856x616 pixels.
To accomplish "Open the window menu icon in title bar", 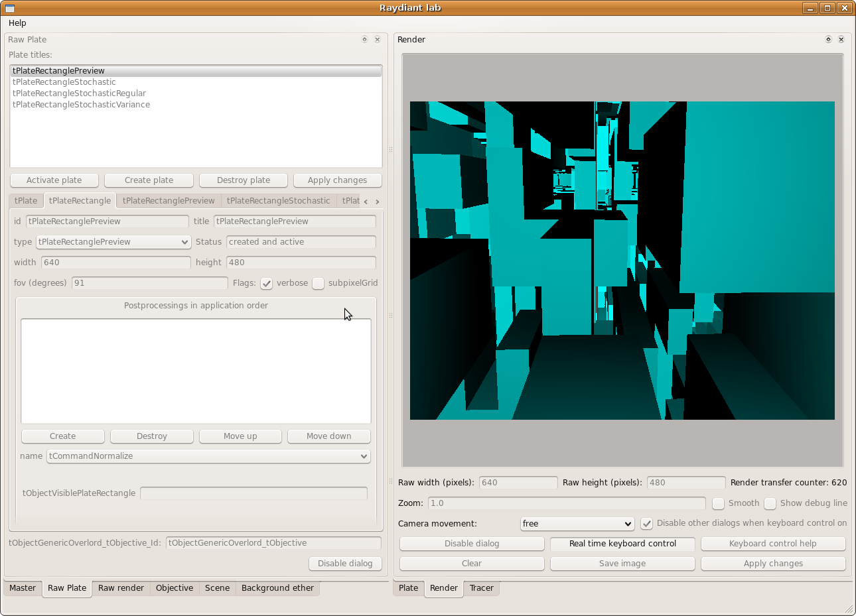I will (10, 8).
